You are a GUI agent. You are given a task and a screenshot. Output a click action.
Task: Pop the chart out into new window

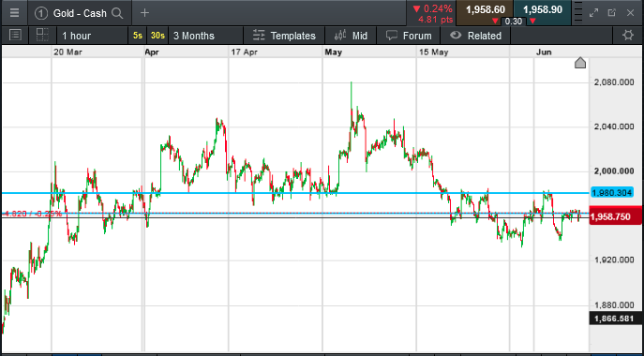click(611, 13)
